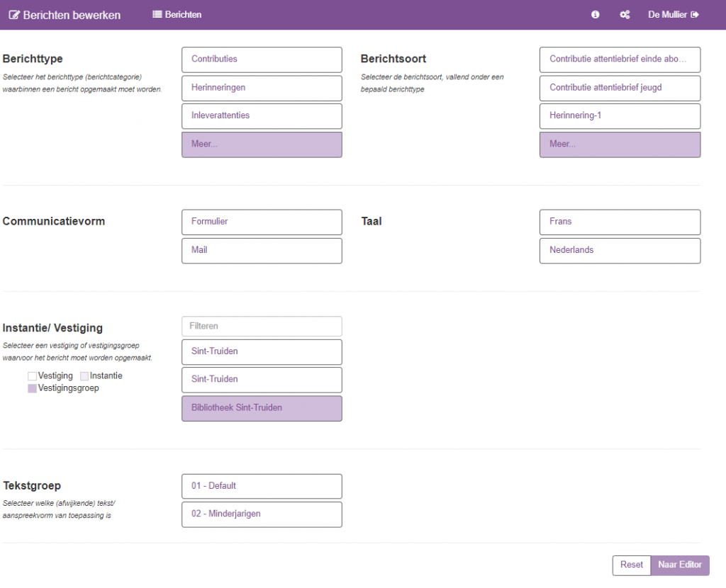Set the language to Nederlands

point(620,251)
